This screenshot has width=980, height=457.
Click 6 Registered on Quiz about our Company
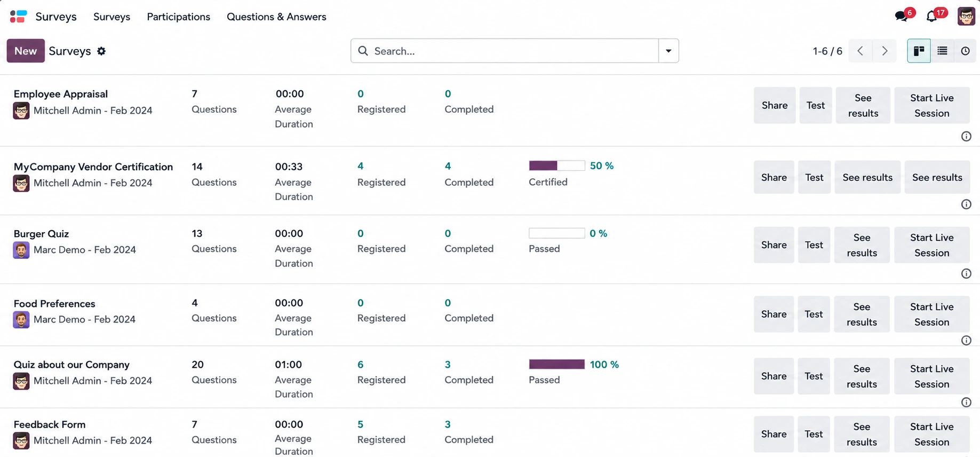381,372
